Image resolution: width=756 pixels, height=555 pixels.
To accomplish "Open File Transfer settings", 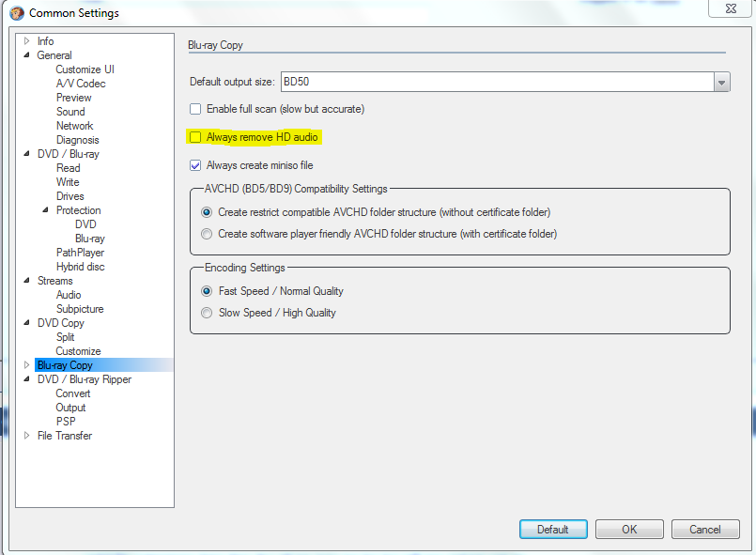I will 65,436.
